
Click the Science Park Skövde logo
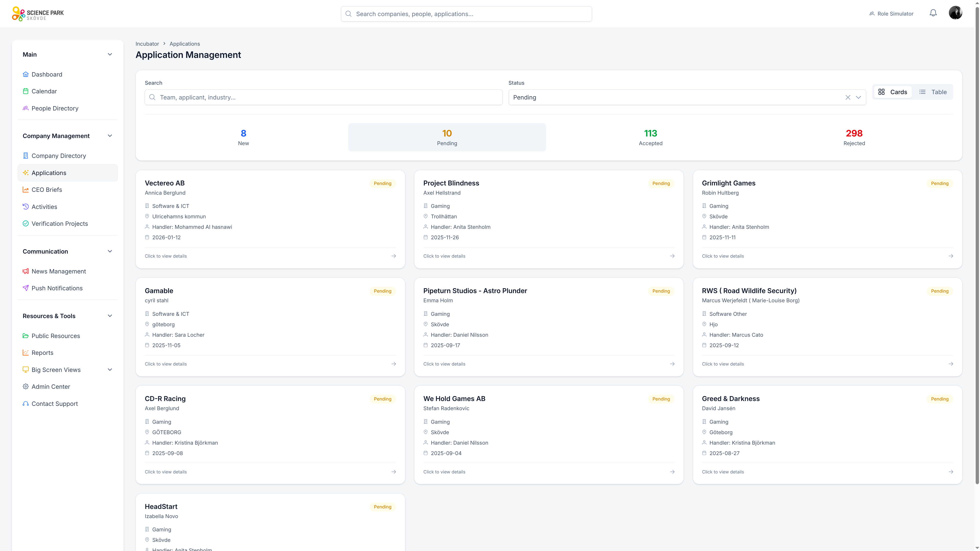tap(38, 14)
